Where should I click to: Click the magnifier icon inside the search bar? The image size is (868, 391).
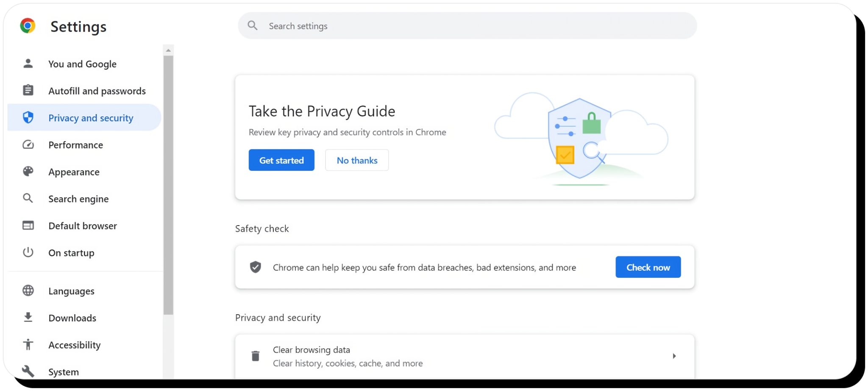click(252, 25)
